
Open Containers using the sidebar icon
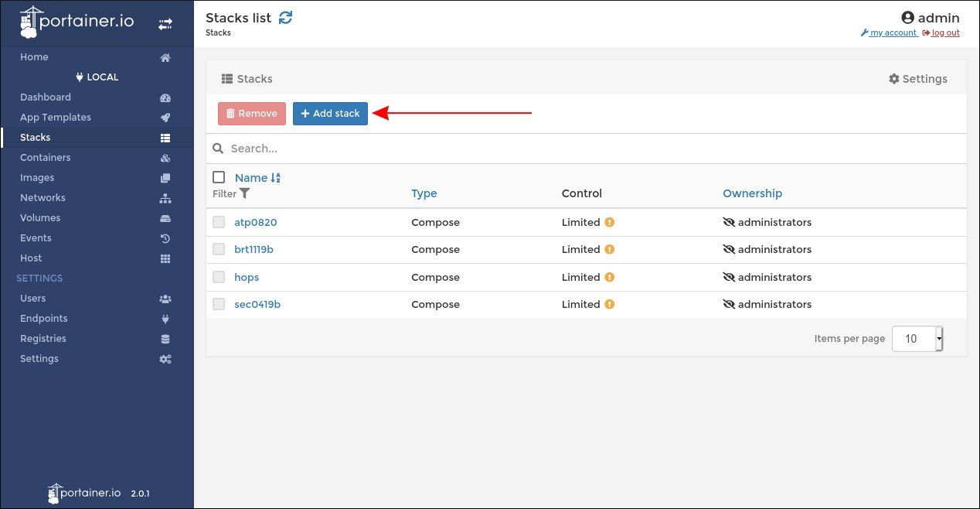coord(165,157)
